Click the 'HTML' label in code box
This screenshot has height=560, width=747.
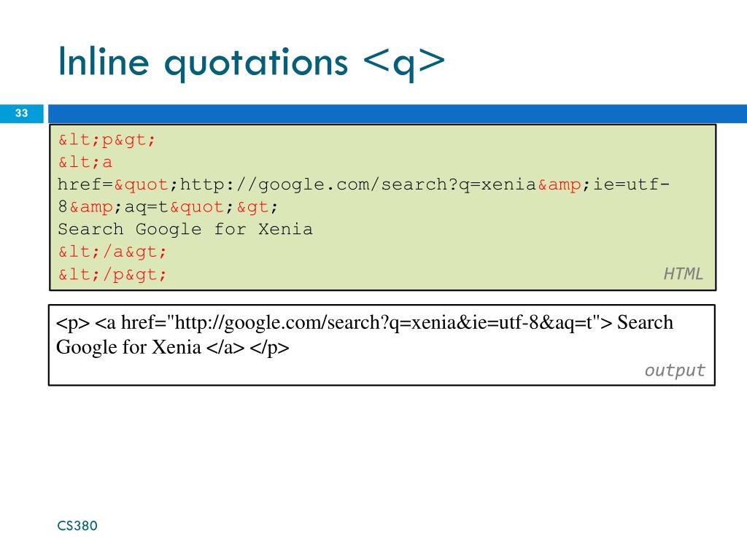(x=683, y=274)
